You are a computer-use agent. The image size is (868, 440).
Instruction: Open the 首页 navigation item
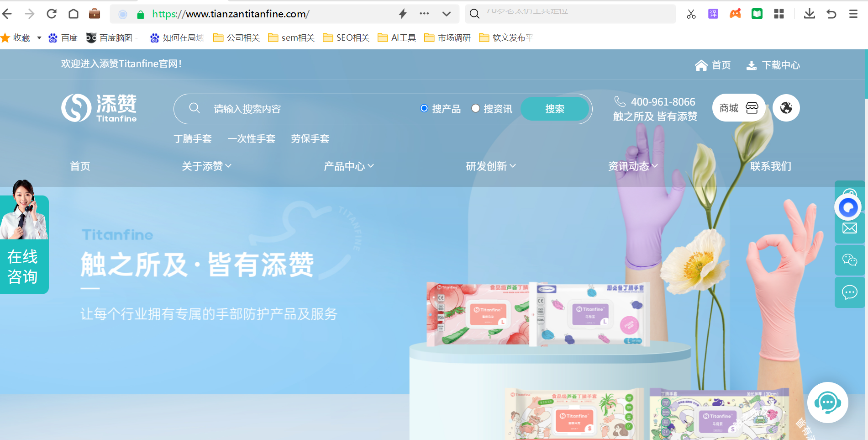[x=80, y=166]
